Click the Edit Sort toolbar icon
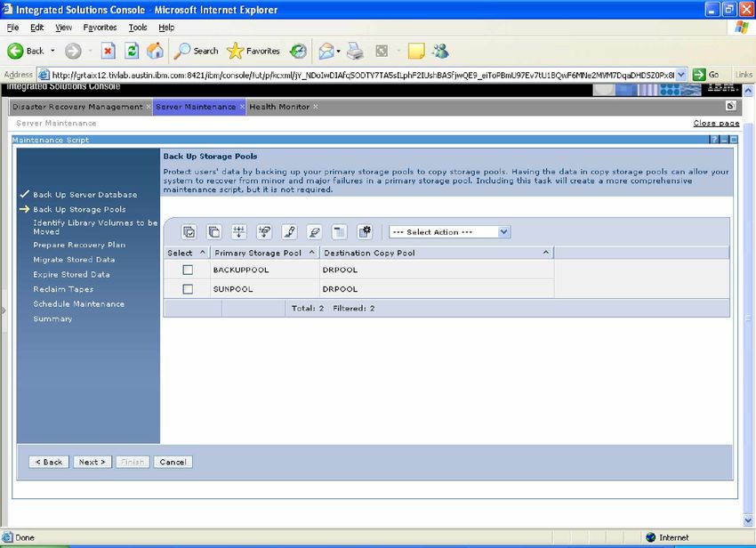756x548 pixels. (289, 232)
